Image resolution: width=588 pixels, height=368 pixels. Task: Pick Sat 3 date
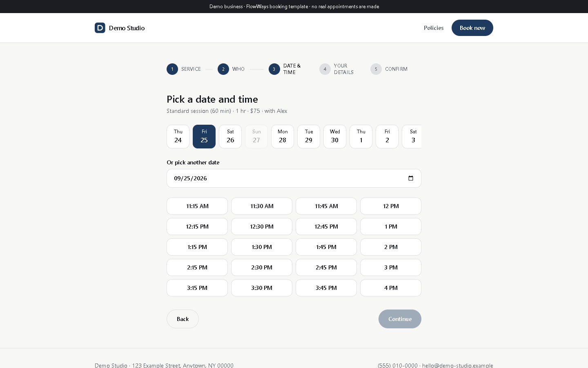click(412, 137)
